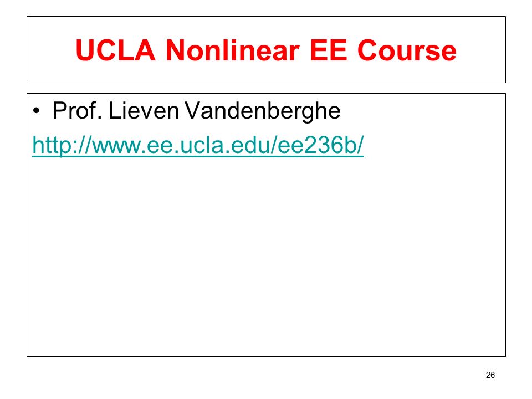Viewport: 532px width, 399px height.
Task: Click the slide title UCLA Nonlinear EE Course
Action: [x=266, y=50]
